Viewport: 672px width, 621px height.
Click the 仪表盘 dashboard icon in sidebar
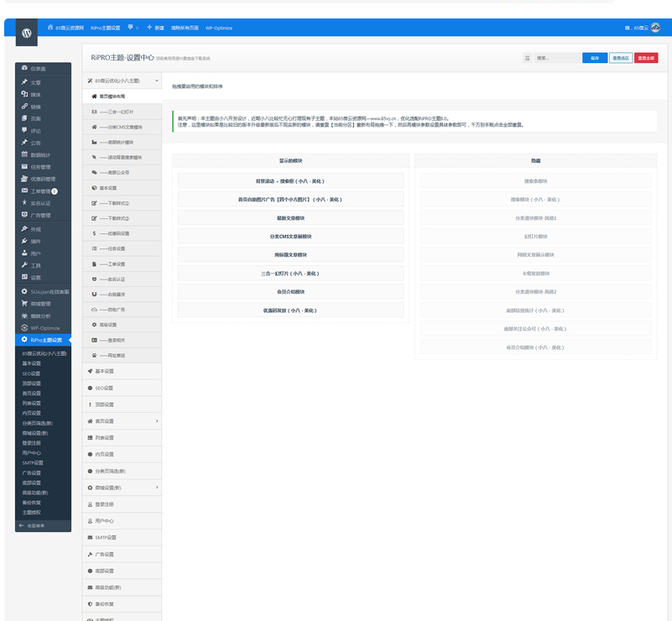coord(24,68)
